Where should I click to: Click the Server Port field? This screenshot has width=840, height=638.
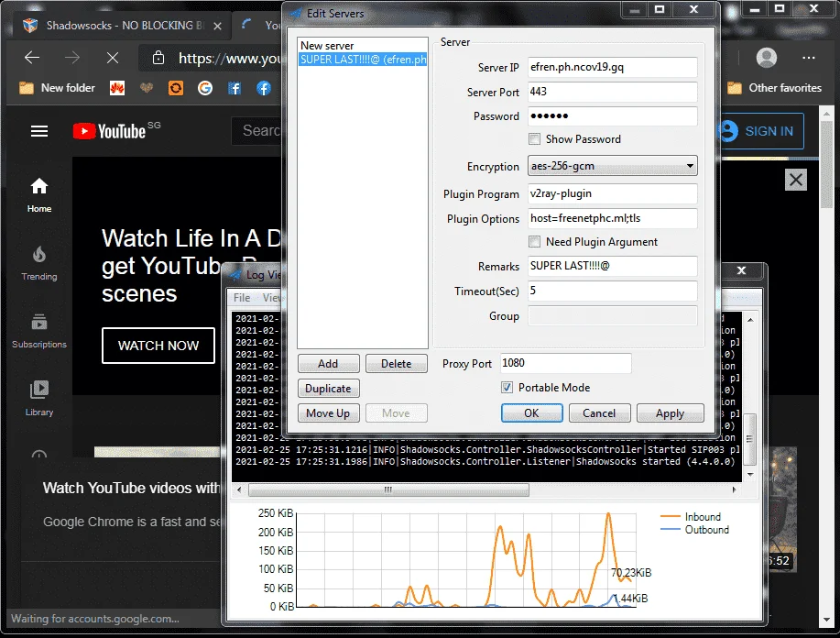pyautogui.click(x=612, y=92)
